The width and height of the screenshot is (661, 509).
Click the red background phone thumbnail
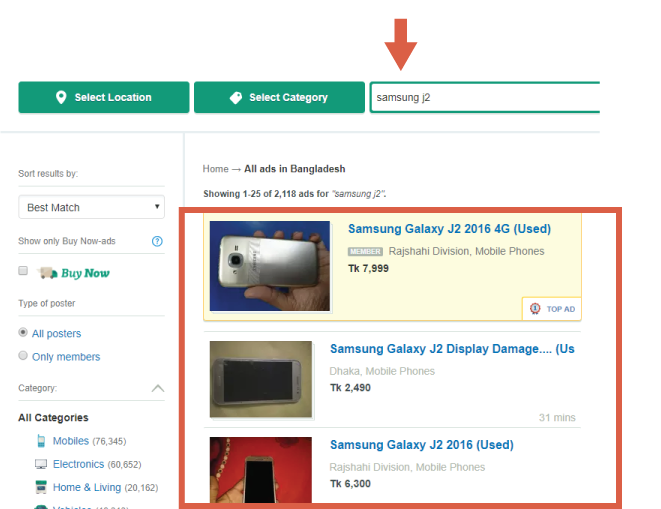(x=261, y=470)
